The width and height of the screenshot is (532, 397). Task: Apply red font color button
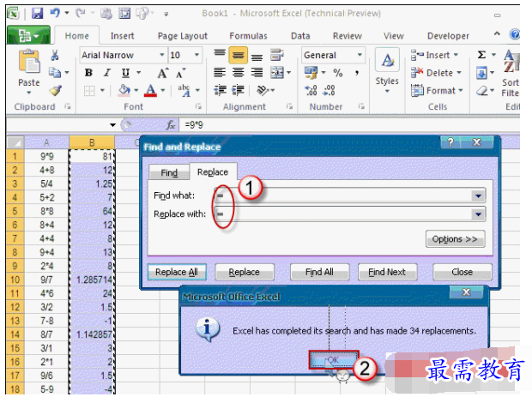(150, 91)
